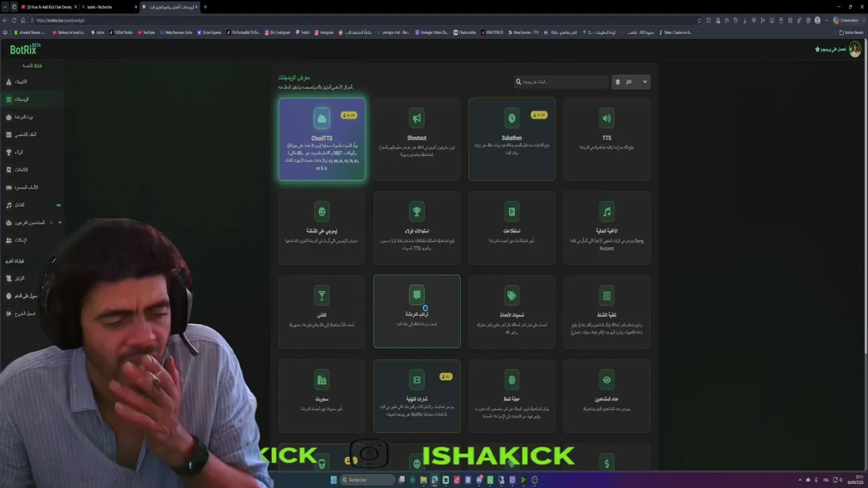Screen dimensions: 868x488
Task: Open the Autres favoris bookmarks folder
Action: tap(851, 32)
